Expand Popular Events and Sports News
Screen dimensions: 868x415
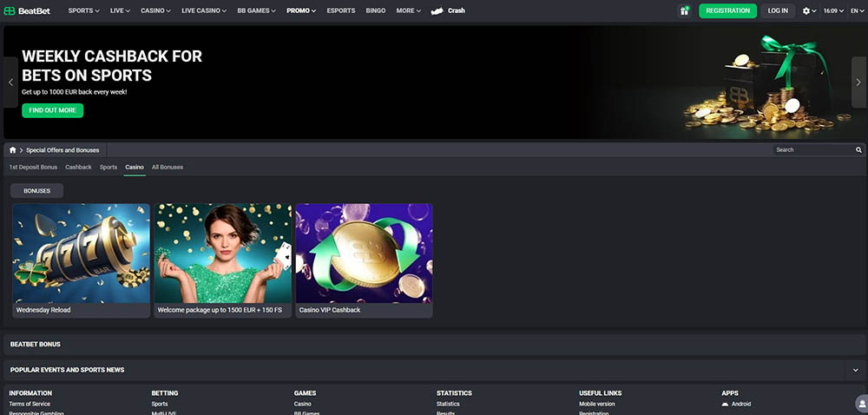(x=857, y=370)
